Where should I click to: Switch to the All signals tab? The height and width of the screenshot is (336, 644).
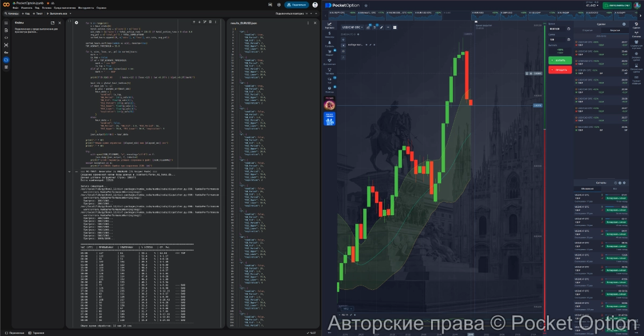pos(614,188)
